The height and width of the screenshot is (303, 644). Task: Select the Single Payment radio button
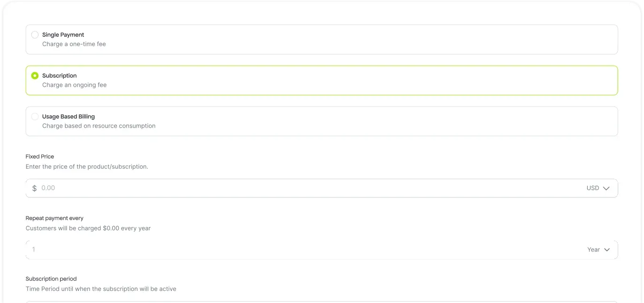[x=35, y=35]
